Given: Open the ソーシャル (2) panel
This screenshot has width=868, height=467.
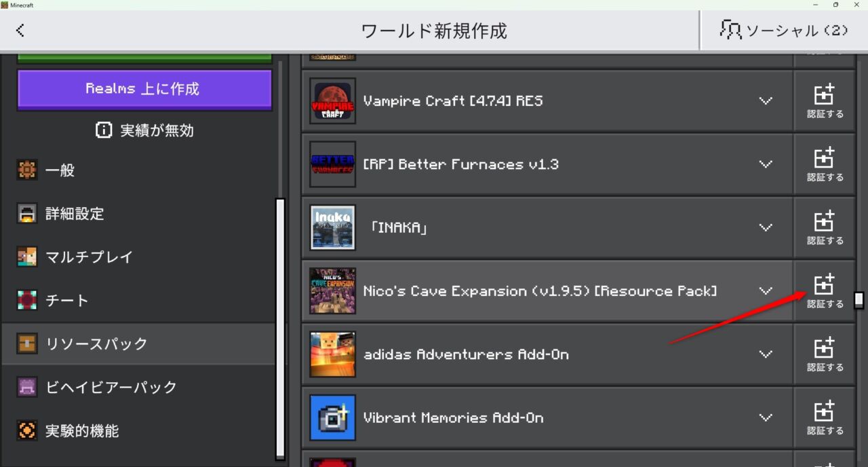Looking at the screenshot, I should tap(784, 31).
